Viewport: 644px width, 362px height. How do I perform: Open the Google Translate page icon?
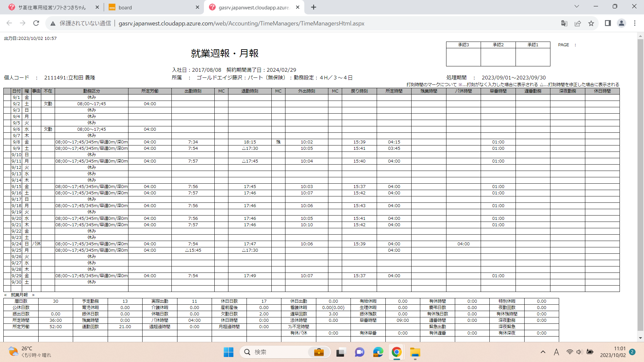564,23
